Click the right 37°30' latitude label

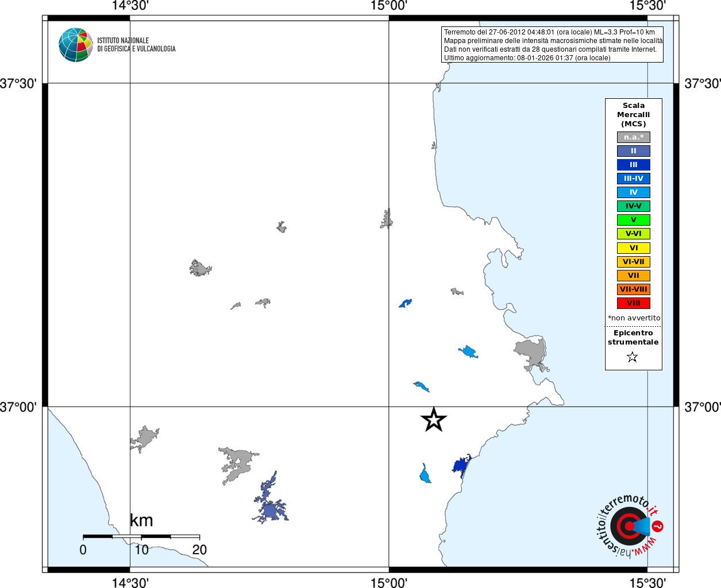(703, 84)
